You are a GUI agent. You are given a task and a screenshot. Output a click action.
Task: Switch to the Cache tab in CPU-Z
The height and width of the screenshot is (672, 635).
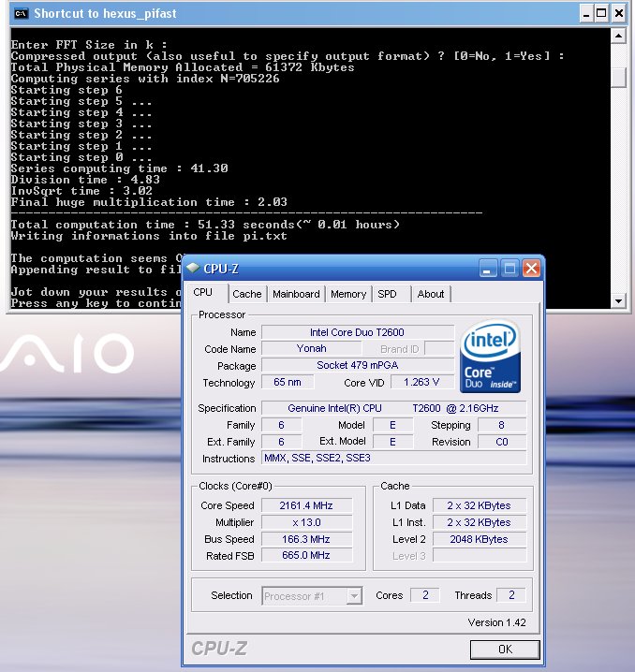pos(247,294)
